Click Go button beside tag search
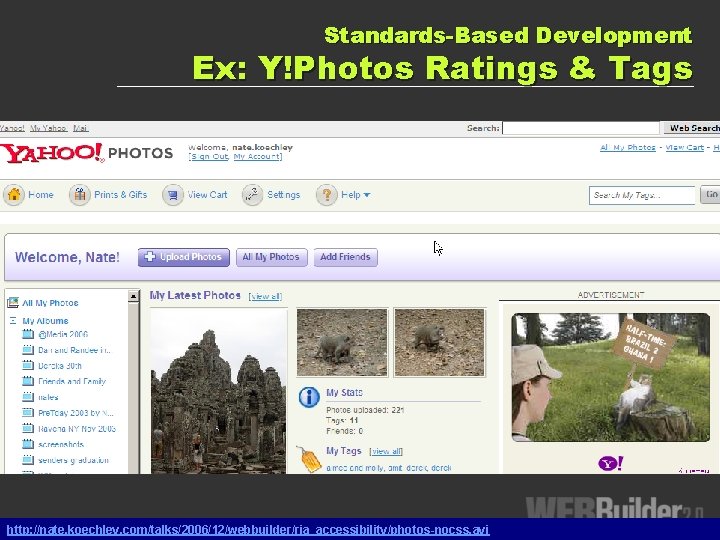The height and width of the screenshot is (540, 720). [x=710, y=195]
